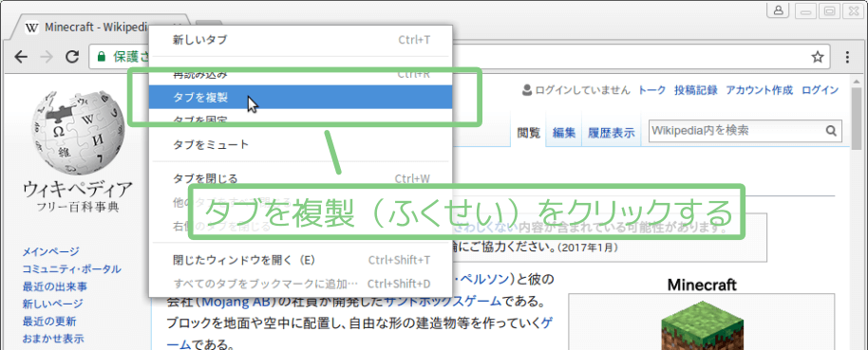Click 新しいページ sidebar link
Screen dimensions: 868x350
click(52, 304)
